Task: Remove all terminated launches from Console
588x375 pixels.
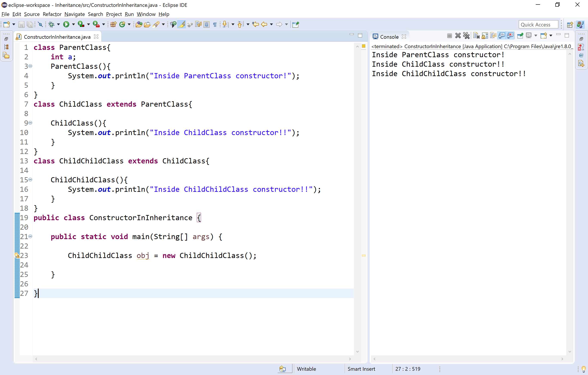Action: pos(466,35)
